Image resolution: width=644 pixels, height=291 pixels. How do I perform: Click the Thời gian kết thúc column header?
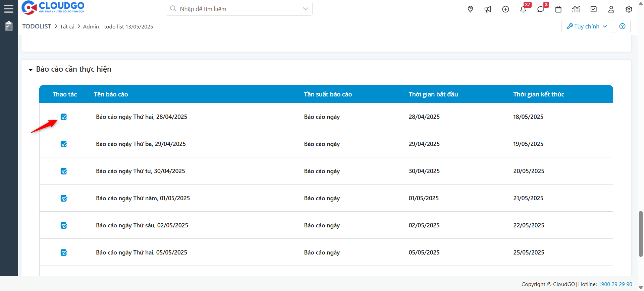(x=539, y=94)
